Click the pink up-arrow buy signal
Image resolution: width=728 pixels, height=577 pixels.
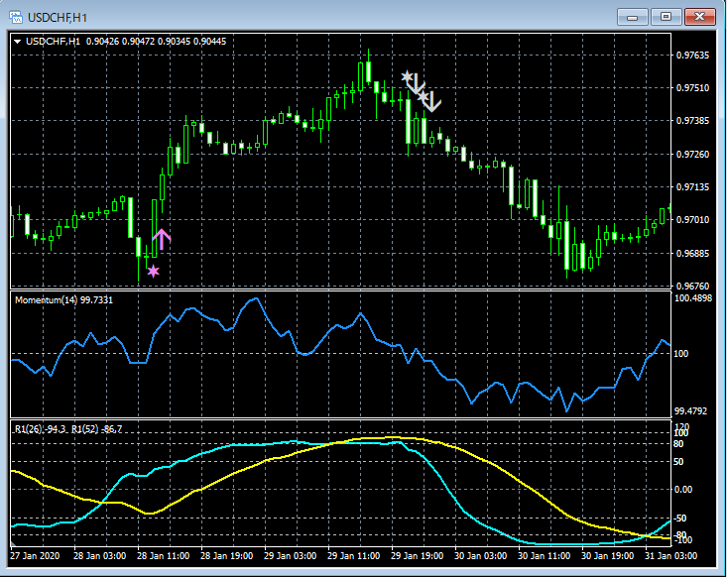(x=162, y=239)
